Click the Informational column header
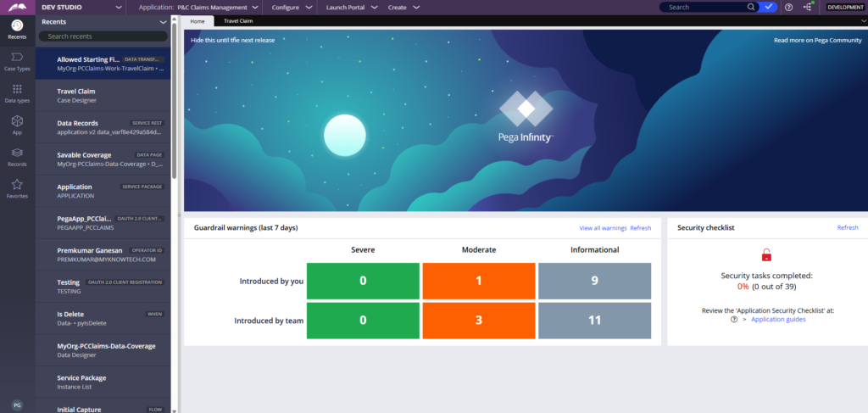Image resolution: width=868 pixels, height=413 pixels. (594, 249)
